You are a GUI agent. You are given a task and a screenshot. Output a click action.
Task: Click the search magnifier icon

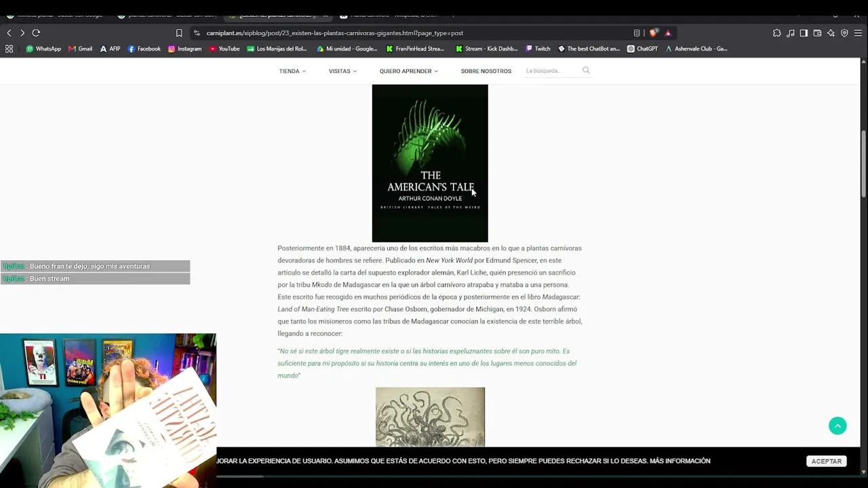[586, 70]
